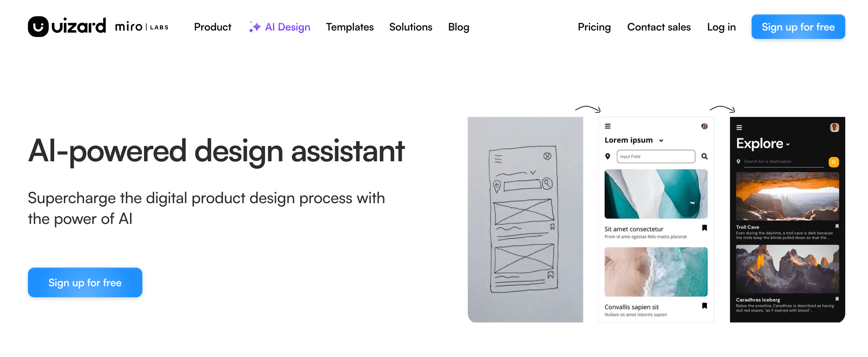Expand the Lorem ipsum dropdown chevron
The image size is (868, 357).
click(x=661, y=141)
